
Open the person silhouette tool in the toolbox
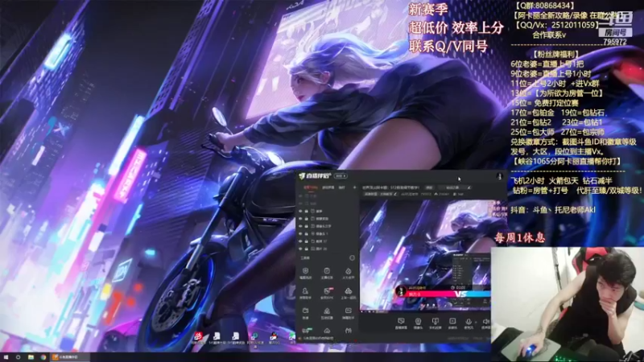click(306, 293)
